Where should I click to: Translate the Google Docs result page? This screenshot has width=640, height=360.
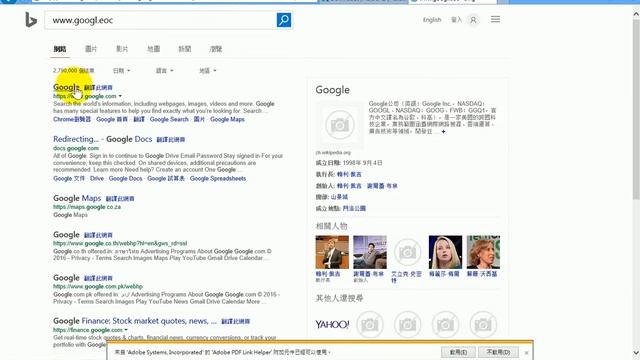coord(171,140)
